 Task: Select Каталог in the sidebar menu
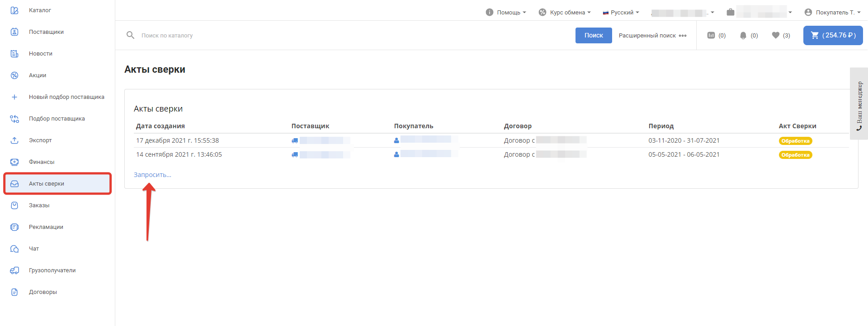point(40,10)
